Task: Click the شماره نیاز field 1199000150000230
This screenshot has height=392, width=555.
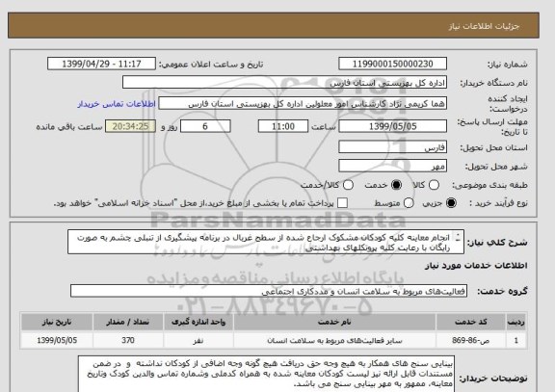Action: click(392, 64)
